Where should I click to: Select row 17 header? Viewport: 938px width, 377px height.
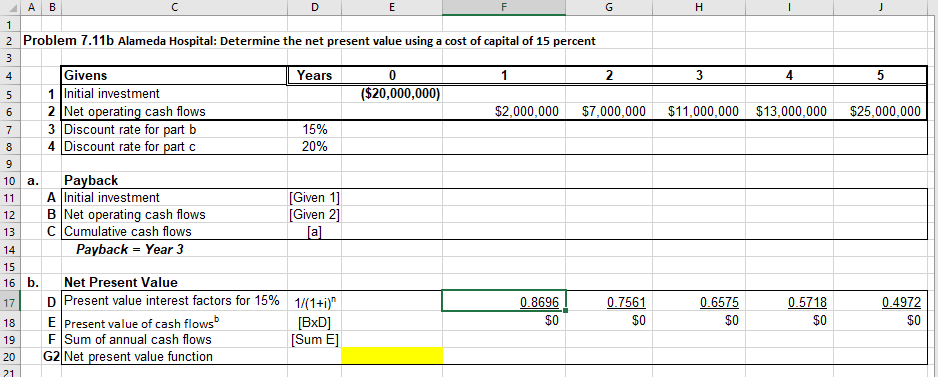point(10,301)
